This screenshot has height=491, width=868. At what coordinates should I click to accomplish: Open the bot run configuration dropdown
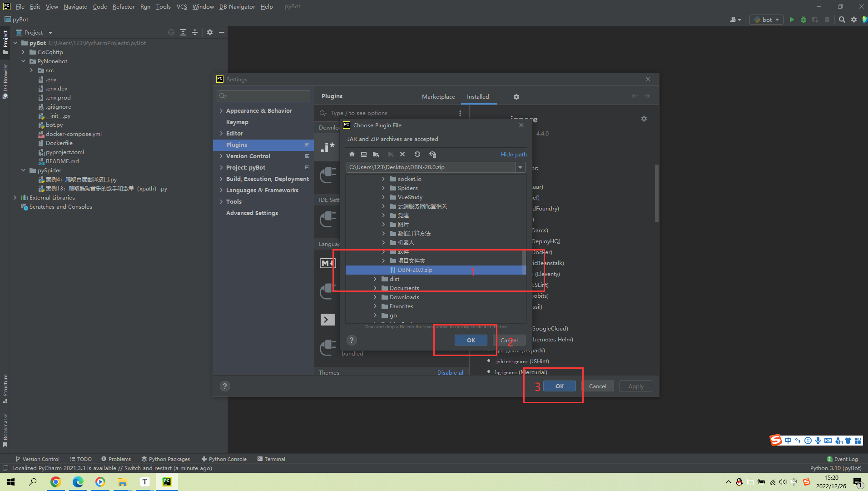tap(767, 20)
